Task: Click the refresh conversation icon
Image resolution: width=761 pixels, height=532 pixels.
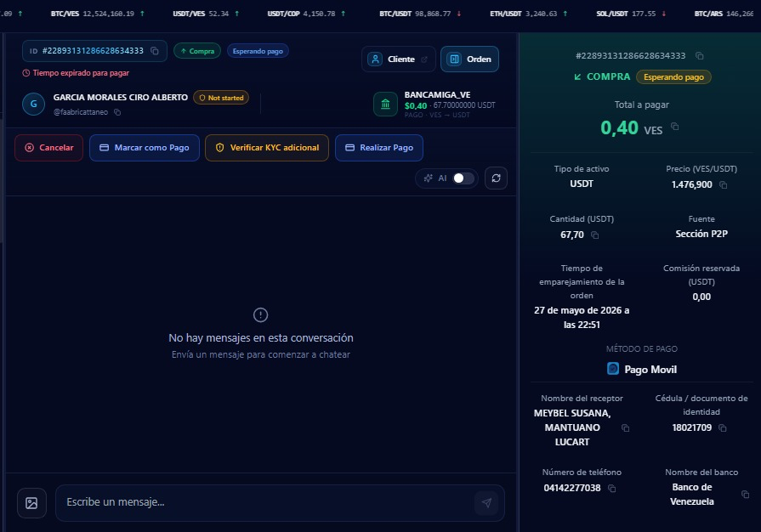Action: (496, 178)
